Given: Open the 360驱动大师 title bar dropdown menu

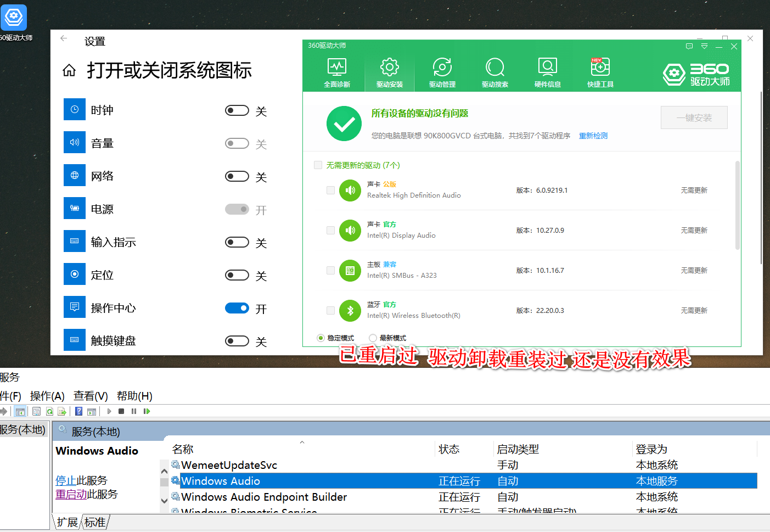Looking at the screenshot, I should click(704, 47).
